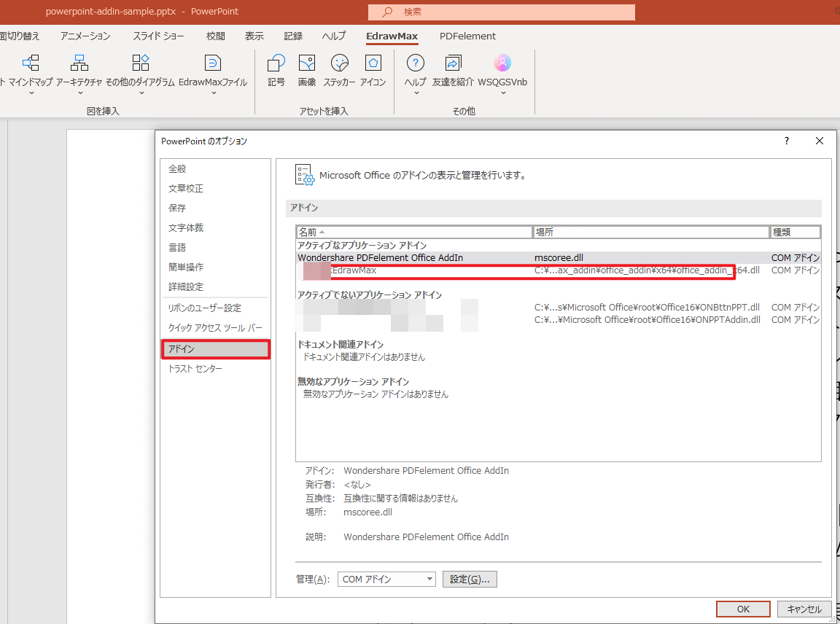The height and width of the screenshot is (624, 840).
Task: Select the EdrawMax ribbon tab
Action: point(392,36)
